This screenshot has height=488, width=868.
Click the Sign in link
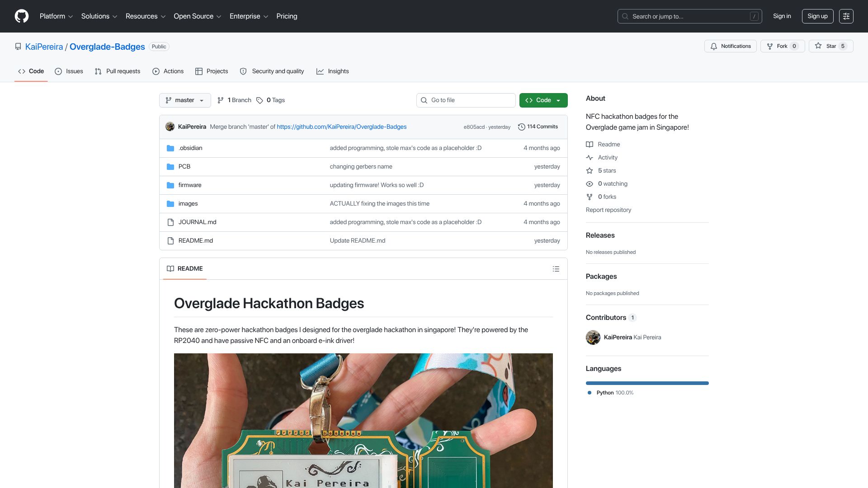[782, 16]
